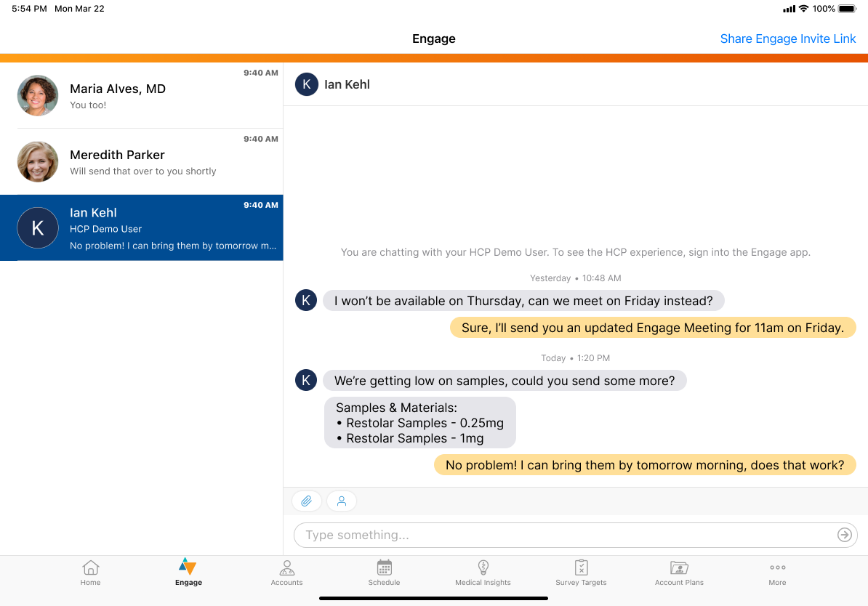Tap the Samples & Materials message bubble

[420, 423]
